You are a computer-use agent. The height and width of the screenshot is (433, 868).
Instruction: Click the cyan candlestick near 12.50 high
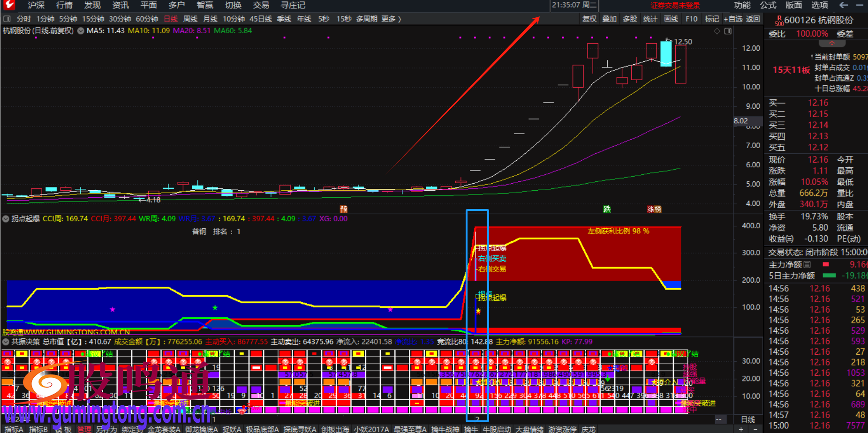(666, 53)
